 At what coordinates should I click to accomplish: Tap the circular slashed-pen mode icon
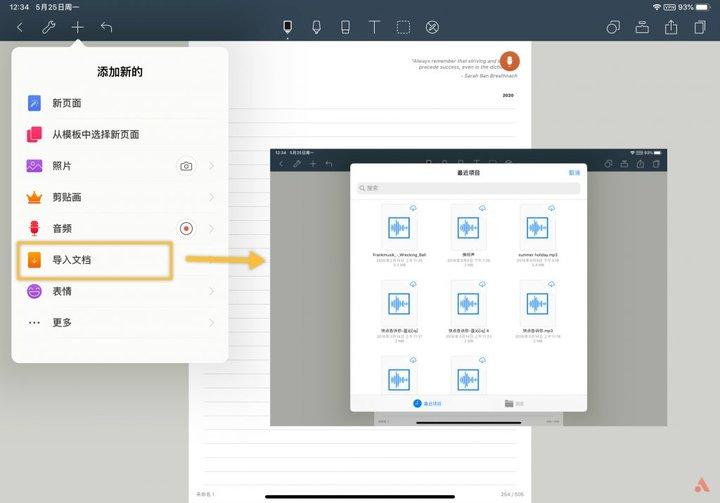click(x=432, y=27)
